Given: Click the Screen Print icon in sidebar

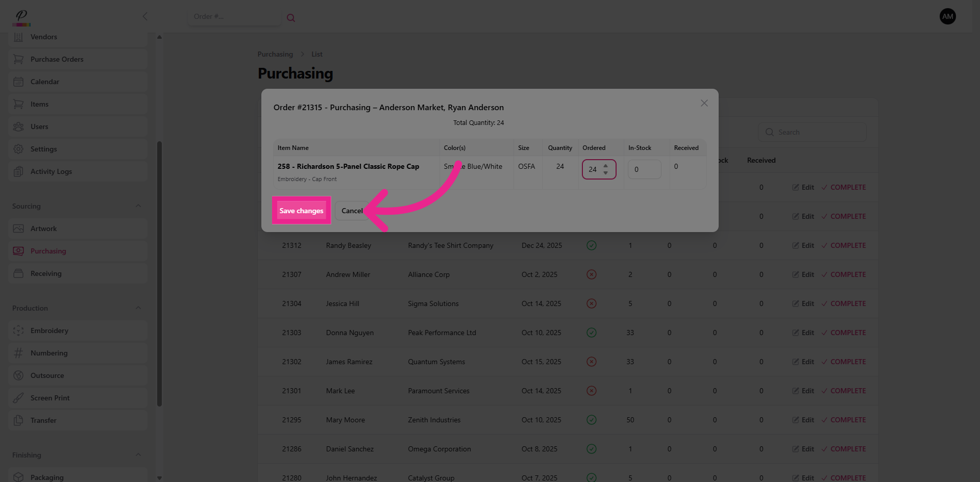Looking at the screenshot, I should [18, 398].
